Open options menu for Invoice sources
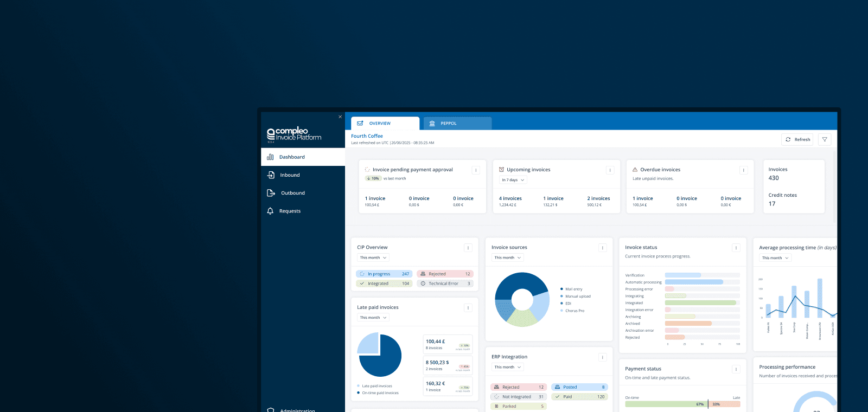Image resolution: width=868 pixels, height=412 pixels. (602, 248)
